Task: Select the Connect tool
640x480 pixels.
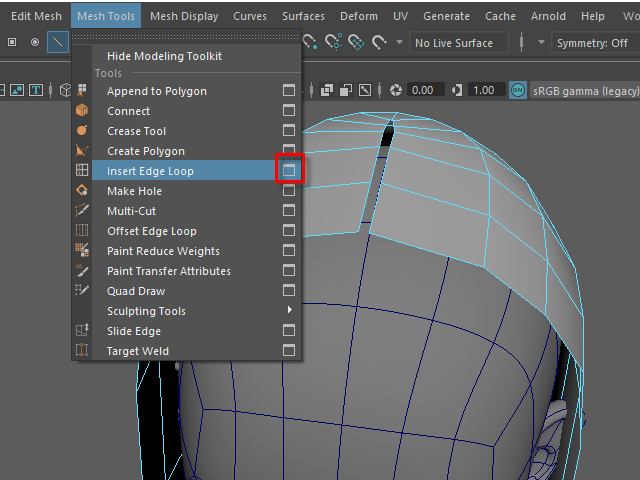Action: click(x=128, y=111)
